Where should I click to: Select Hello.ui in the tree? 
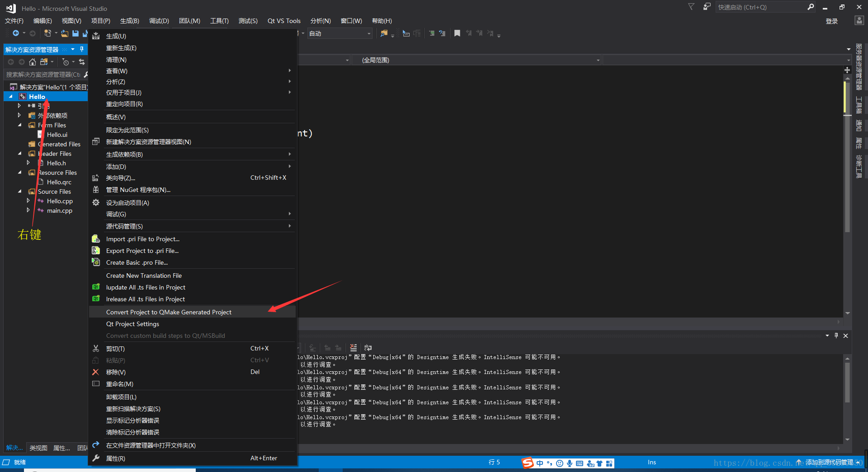click(x=57, y=135)
